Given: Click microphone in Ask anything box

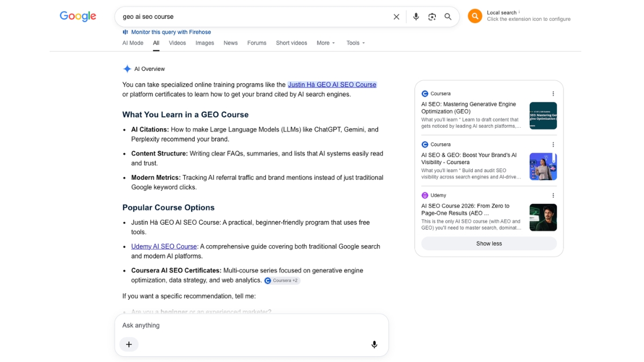Looking at the screenshot, I should coord(375,344).
